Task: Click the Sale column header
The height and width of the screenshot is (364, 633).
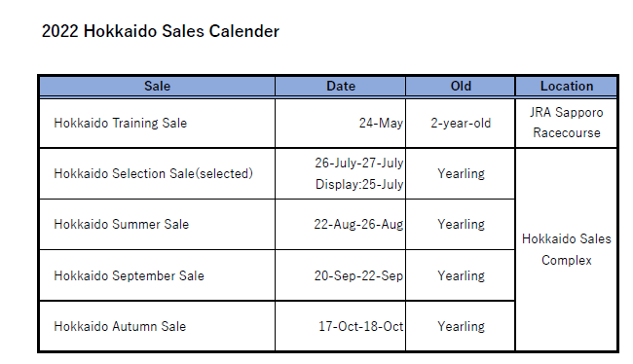Action: (x=158, y=86)
